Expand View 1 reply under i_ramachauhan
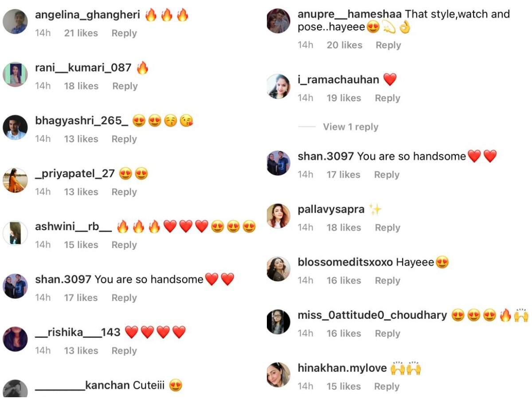This screenshot has width=532, height=399. (x=351, y=127)
